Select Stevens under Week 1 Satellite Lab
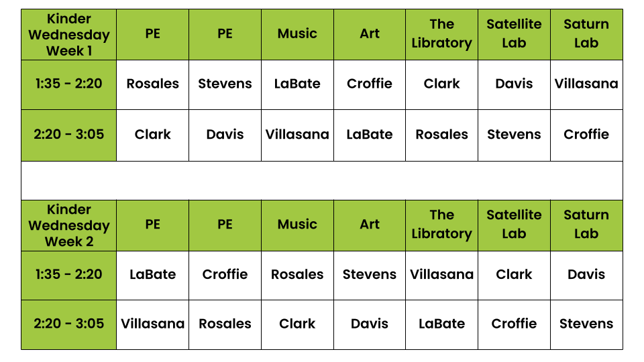The width and height of the screenshot is (644, 362). [x=514, y=134]
